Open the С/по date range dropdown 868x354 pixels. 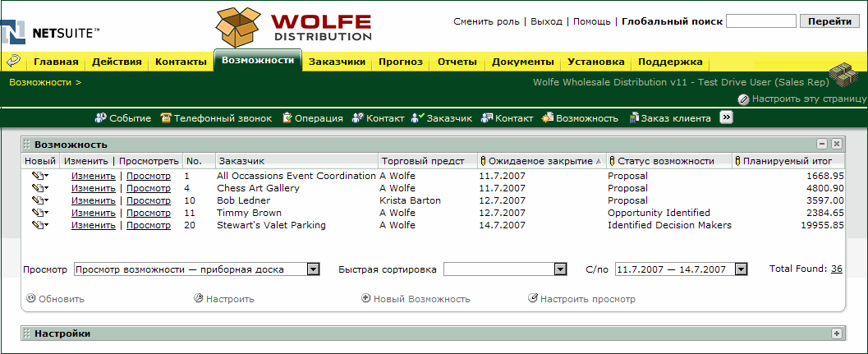tap(742, 269)
